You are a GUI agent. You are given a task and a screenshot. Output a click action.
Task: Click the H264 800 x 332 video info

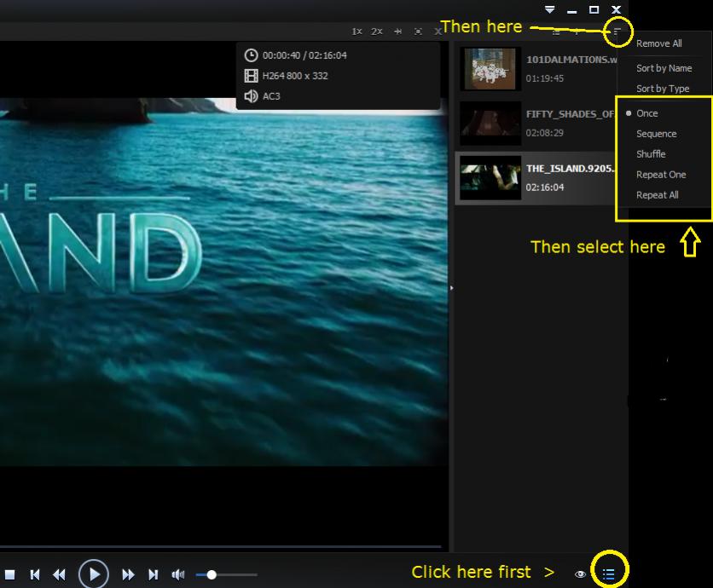tap(294, 76)
